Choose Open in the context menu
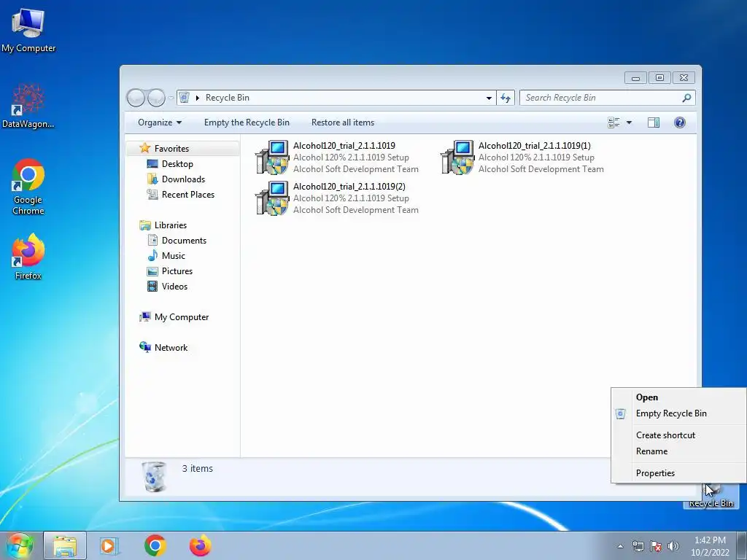 (679, 397)
